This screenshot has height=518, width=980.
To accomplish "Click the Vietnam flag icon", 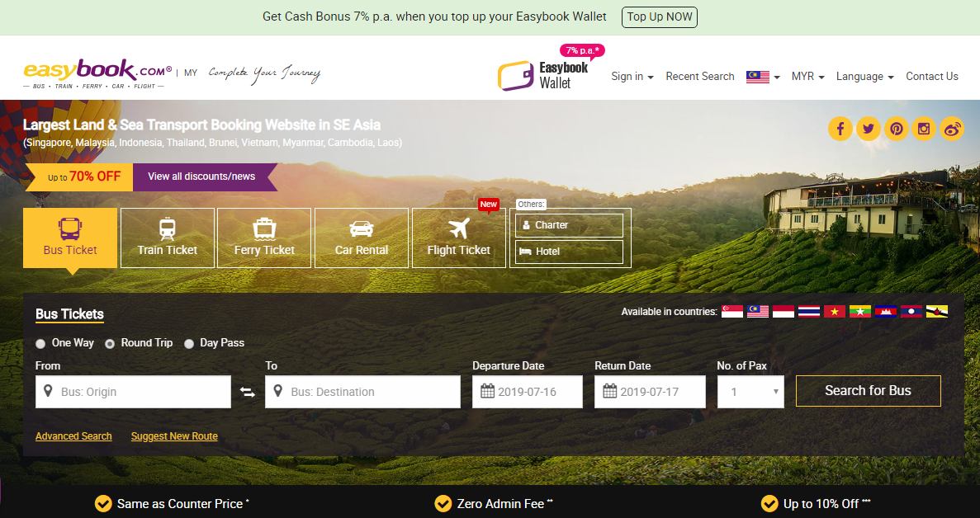I will 835,312.
